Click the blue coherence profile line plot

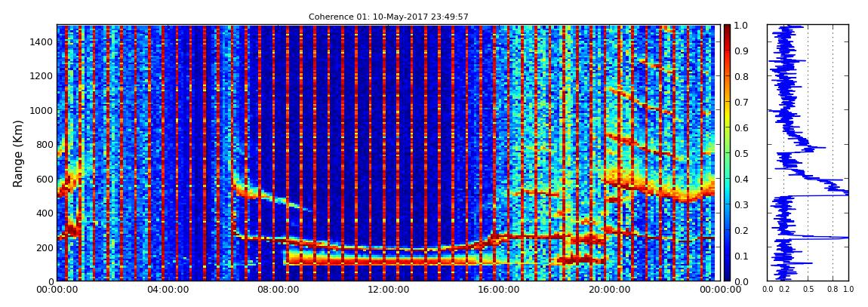[808, 152]
